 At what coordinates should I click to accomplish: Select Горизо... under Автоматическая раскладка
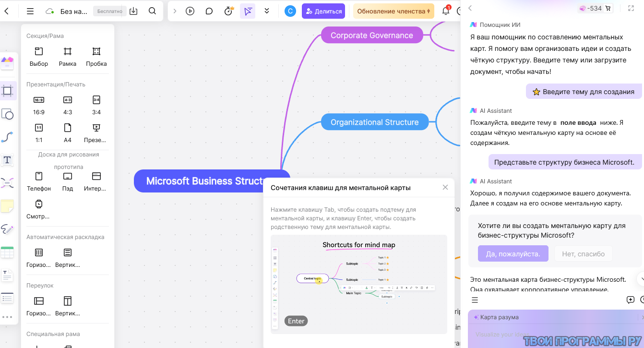pyautogui.click(x=39, y=258)
